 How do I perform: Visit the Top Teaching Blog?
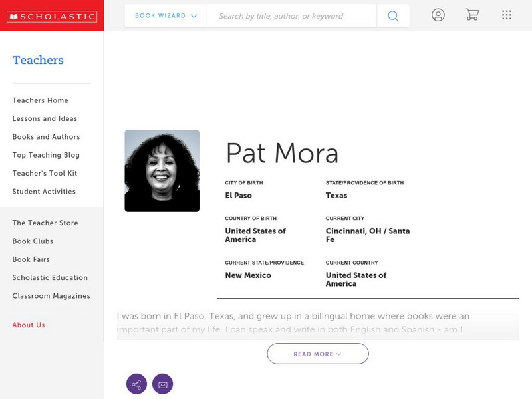tap(46, 155)
